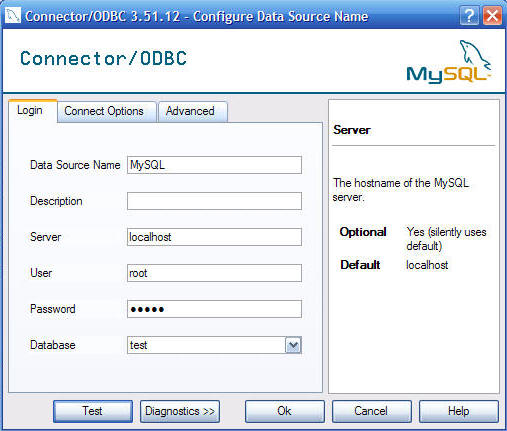Click the localhost default value in info panel
The width and height of the screenshot is (507, 431).
point(427,265)
